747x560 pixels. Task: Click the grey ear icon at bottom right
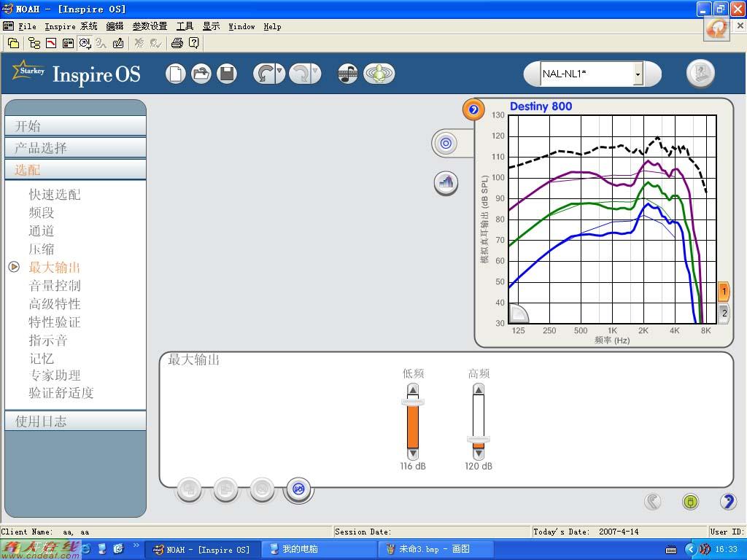click(x=653, y=501)
